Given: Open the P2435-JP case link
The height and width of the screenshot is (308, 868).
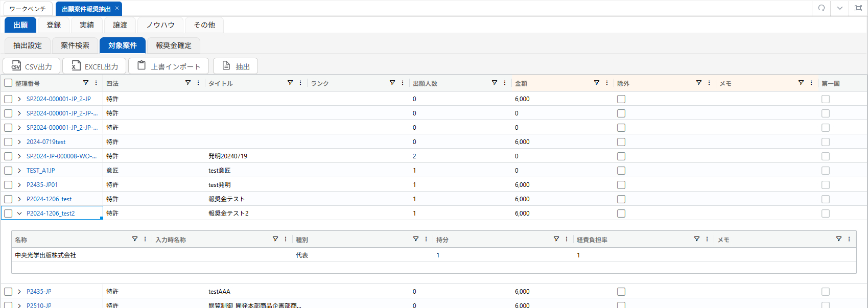Looking at the screenshot, I should (39, 292).
